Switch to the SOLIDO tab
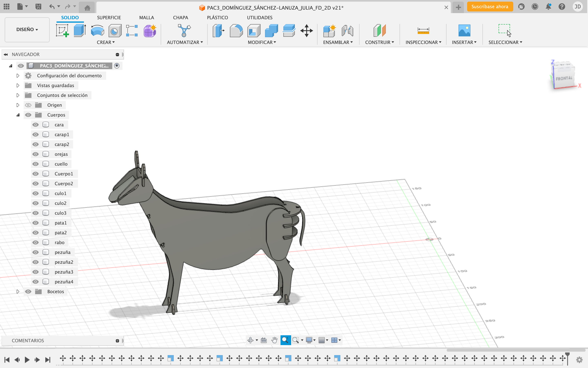This screenshot has width=588, height=368. click(70, 18)
